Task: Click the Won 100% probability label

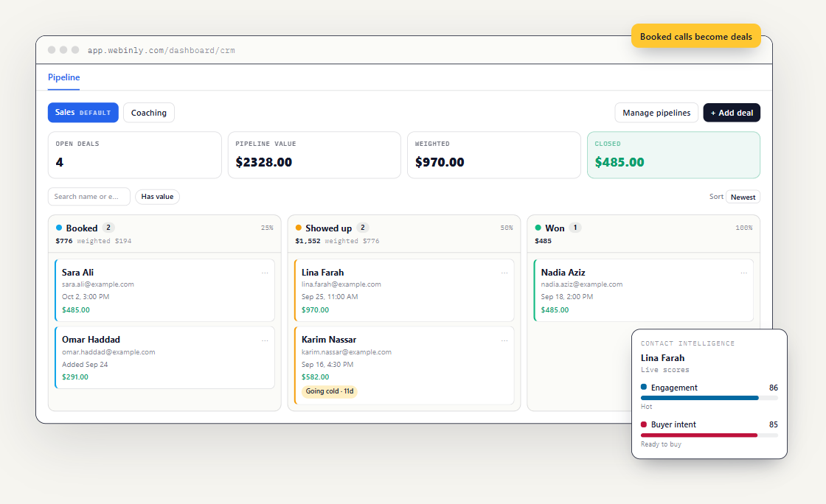Action: point(744,228)
